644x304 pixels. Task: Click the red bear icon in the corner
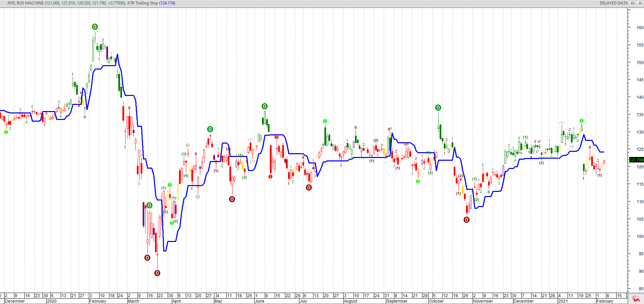point(636,299)
